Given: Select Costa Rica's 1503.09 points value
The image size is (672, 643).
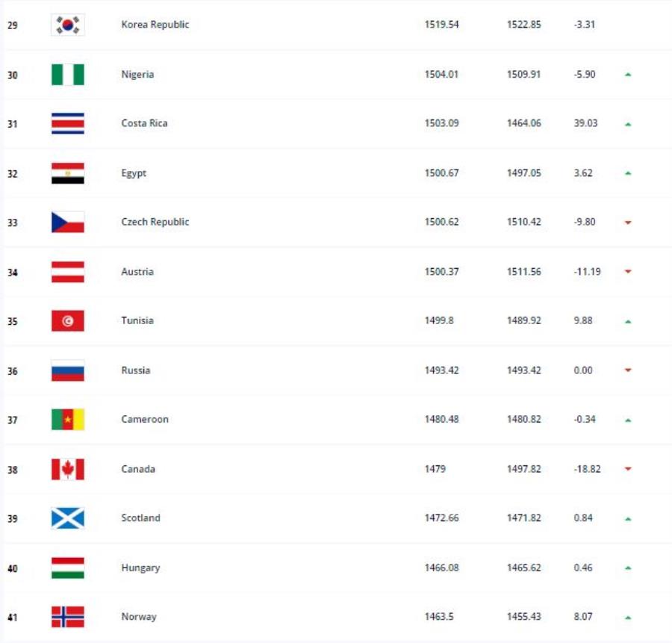Looking at the screenshot, I should click(x=441, y=123).
